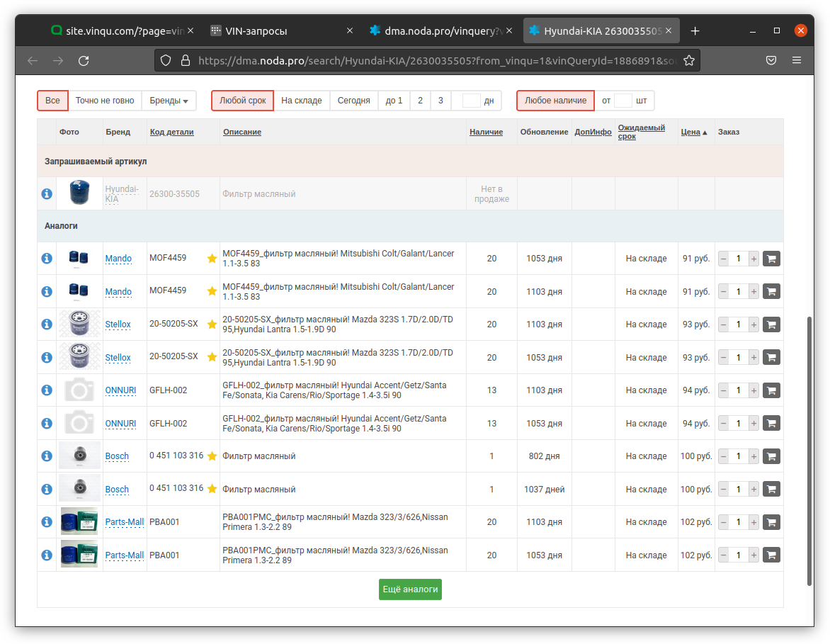Click the star for Bosch 802 дня row
The height and width of the screenshot is (644, 830).
[x=212, y=456]
